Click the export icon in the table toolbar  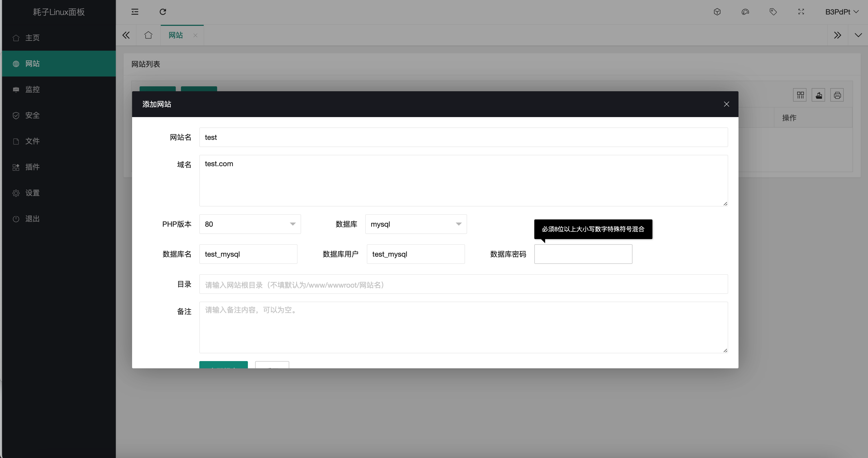[818, 95]
